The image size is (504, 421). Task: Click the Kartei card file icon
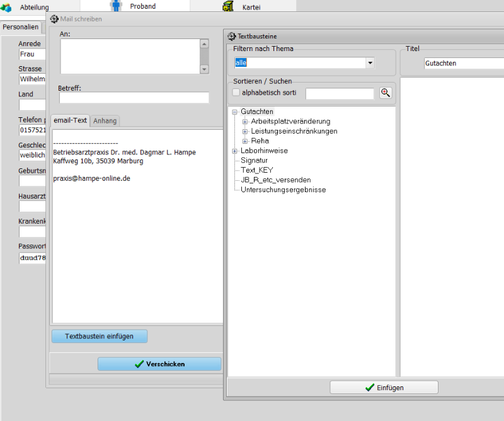227,6
